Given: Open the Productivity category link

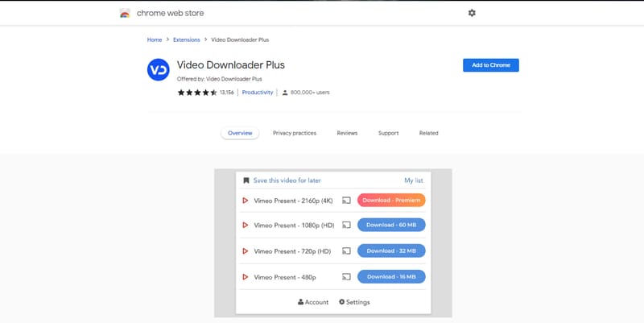Looking at the screenshot, I should point(258,93).
